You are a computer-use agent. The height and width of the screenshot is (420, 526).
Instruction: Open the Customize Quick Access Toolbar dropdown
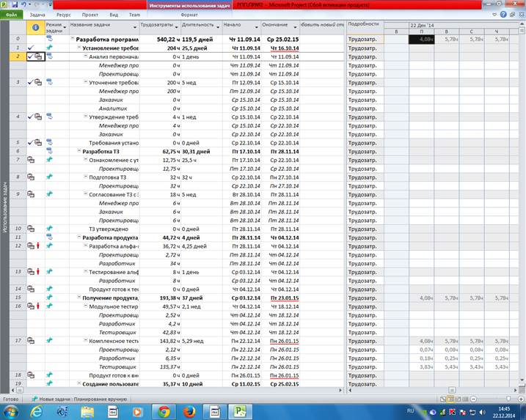click(50, 4)
